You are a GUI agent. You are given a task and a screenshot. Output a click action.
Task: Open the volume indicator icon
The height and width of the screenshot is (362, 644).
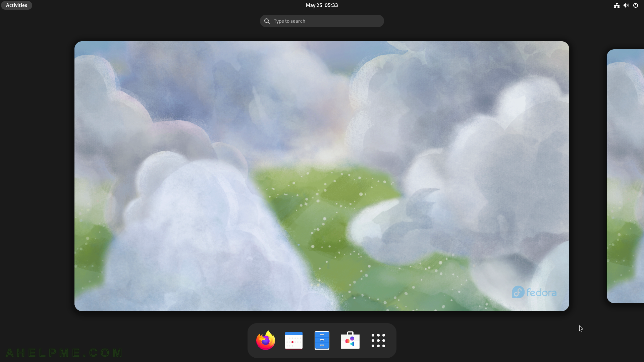pyautogui.click(x=626, y=5)
